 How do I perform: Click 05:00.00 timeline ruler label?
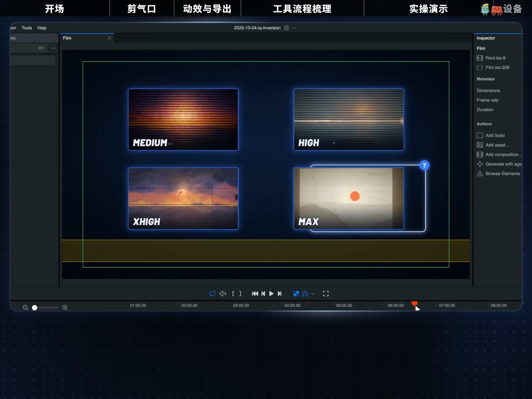tap(344, 305)
